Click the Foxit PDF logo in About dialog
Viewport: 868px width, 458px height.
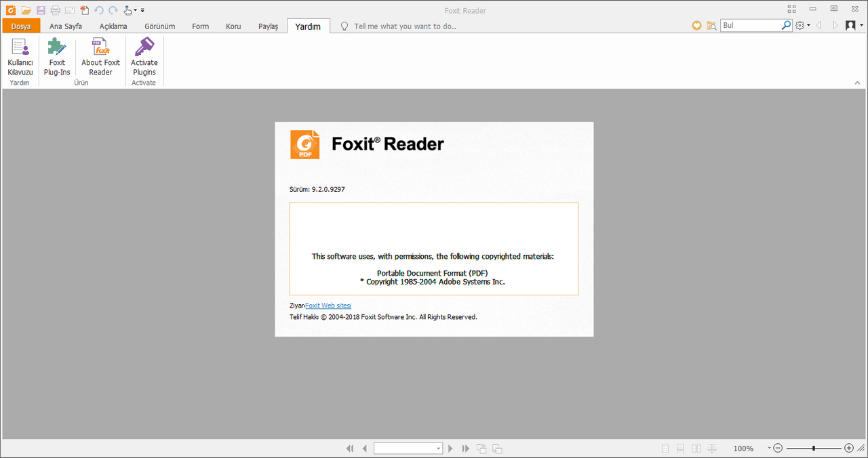tap(304, 144)
